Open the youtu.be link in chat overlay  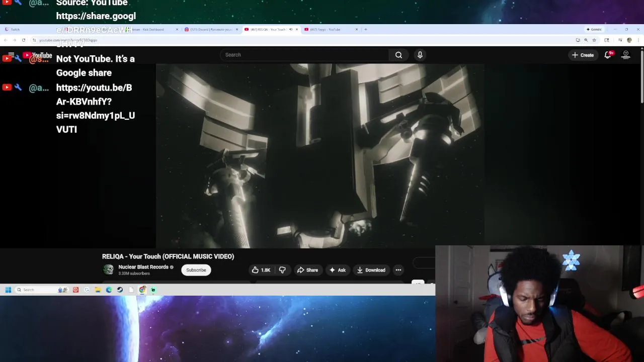pyautogui.click(x=95, y=109)
